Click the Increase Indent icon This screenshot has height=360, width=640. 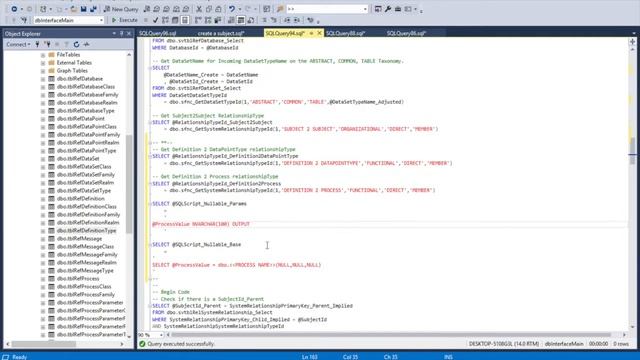[x=297, y=20]
